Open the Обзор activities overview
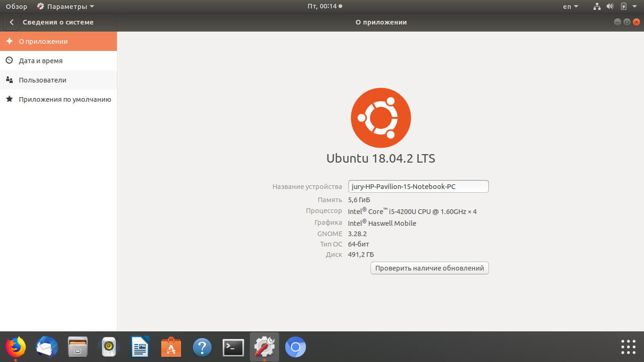 pos(17,7)
